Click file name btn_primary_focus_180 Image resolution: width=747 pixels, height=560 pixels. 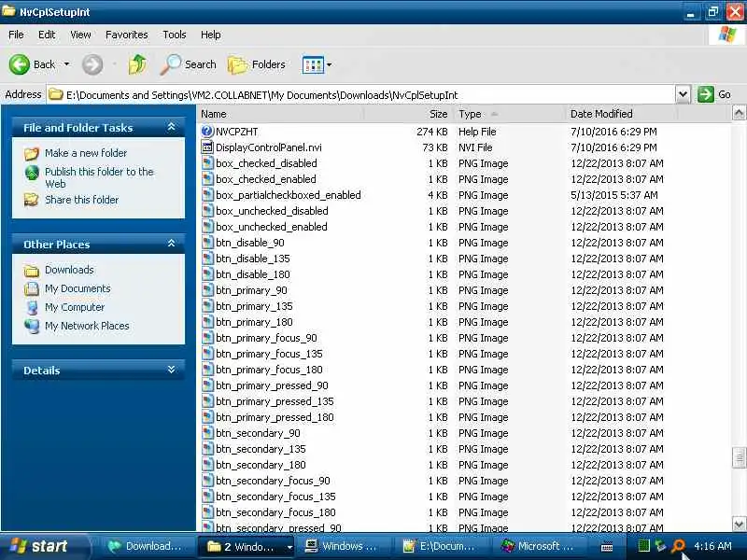269,370
